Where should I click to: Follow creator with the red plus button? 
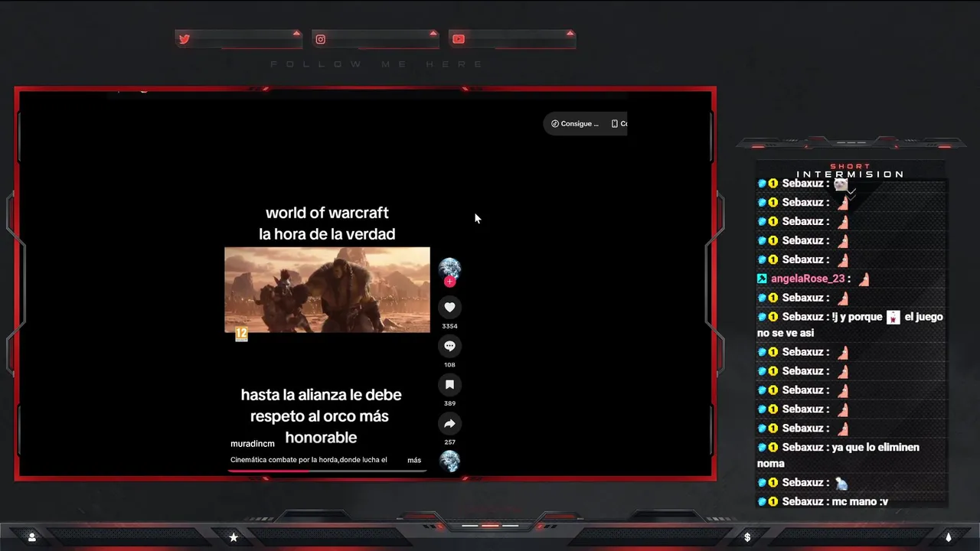449,281
